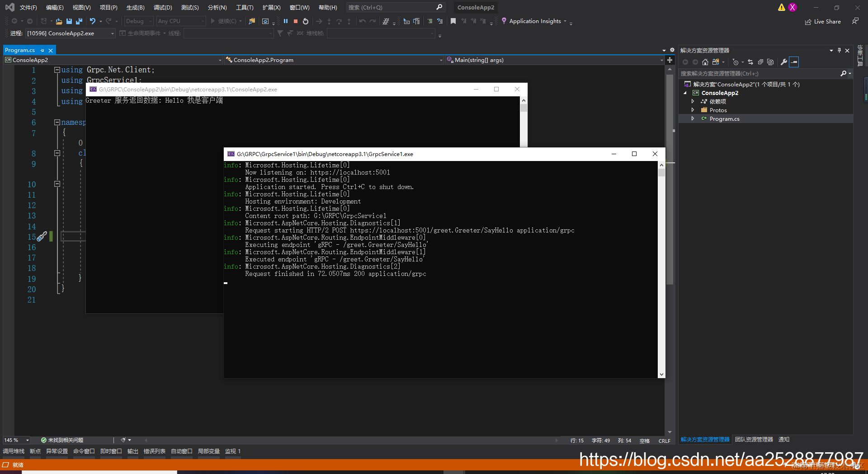Switch to the 输出 tab
The image size is (868, 474).
133,451
